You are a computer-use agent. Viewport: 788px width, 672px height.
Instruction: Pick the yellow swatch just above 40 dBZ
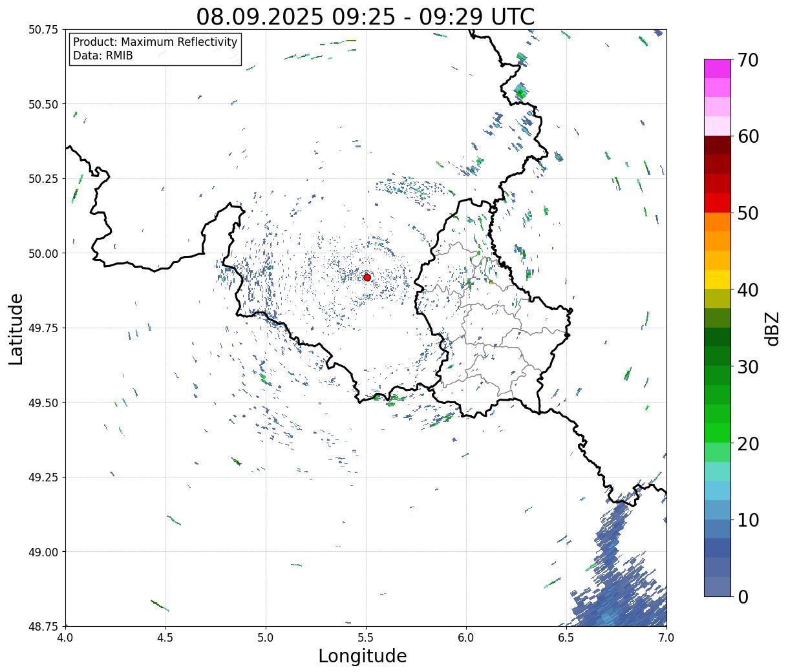(x=718, y=279)
